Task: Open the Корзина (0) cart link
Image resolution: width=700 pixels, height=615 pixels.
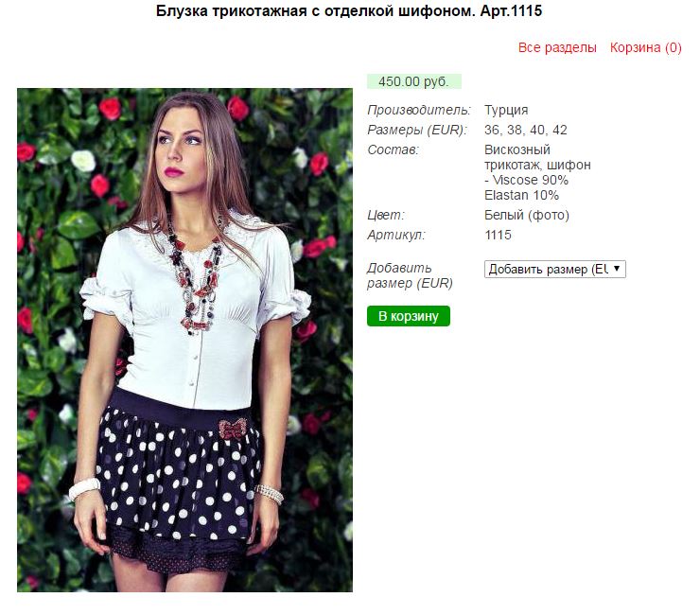Action: (645, 47)
